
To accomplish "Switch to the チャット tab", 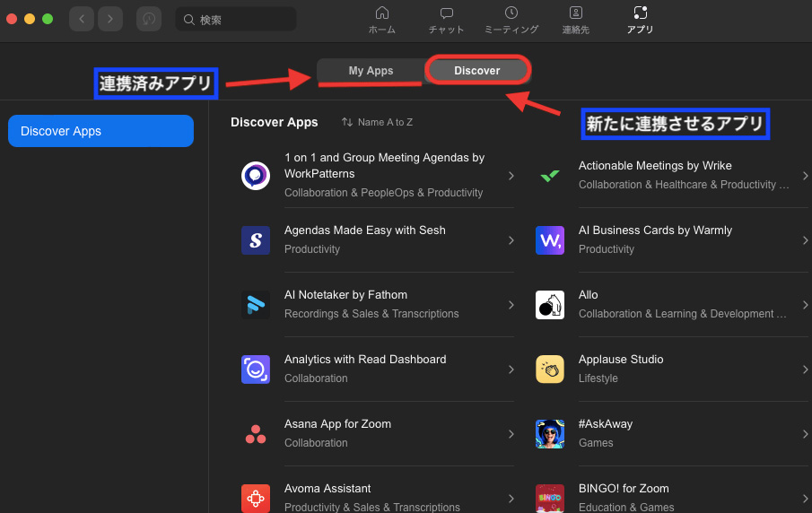I will tap(446, 21).
